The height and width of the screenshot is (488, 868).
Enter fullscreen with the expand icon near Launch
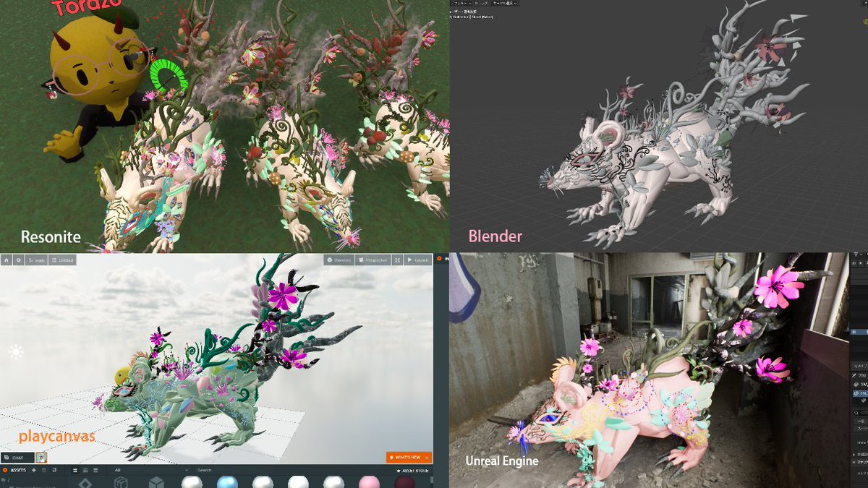[x=396, y=260]
